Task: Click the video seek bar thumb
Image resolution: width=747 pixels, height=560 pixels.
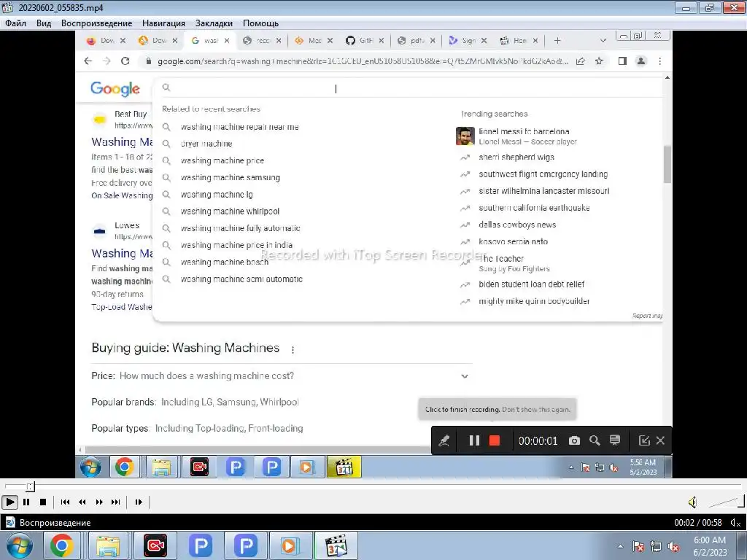Action: pyautogui.click(x=30, y=486)
